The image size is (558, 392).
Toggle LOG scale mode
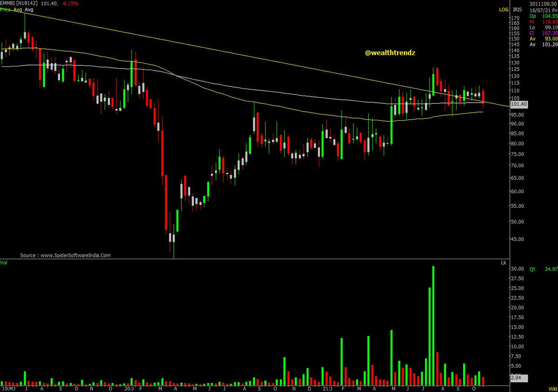[x=503, y=9]
